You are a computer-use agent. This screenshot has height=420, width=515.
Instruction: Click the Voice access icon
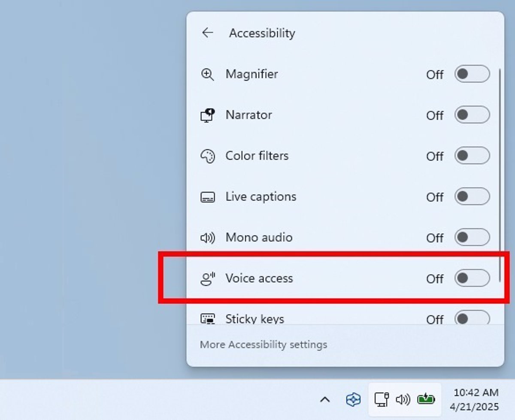208,278
